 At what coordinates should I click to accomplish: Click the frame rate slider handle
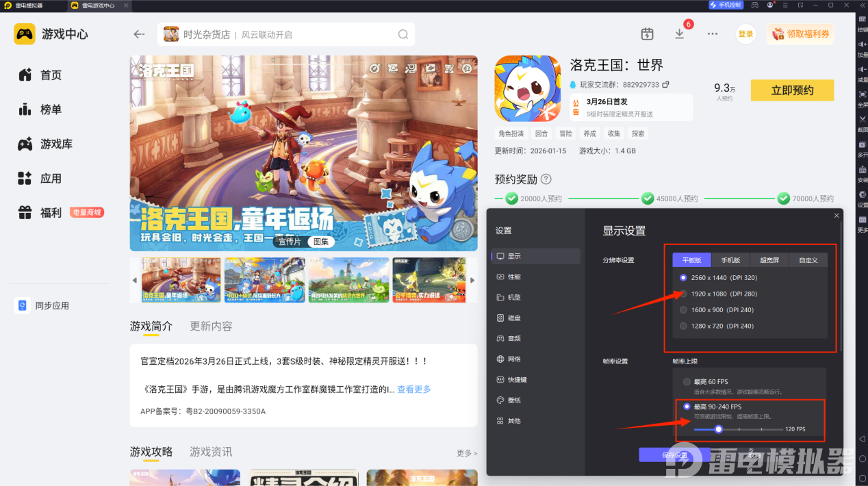(x=718, y=429)
